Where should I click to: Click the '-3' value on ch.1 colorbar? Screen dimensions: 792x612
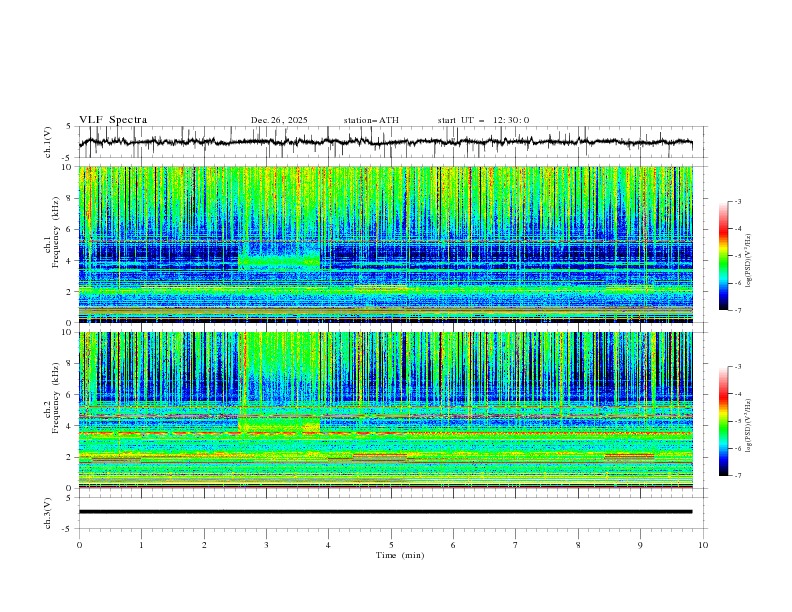[737, 201]
